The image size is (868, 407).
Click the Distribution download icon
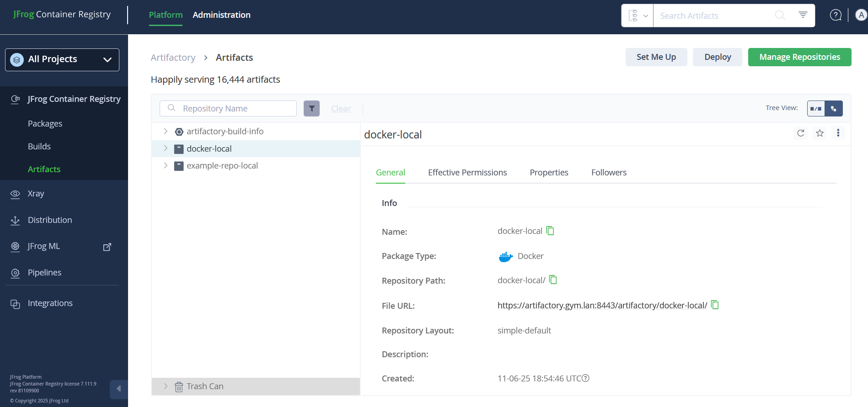click(x=15, y=221)
